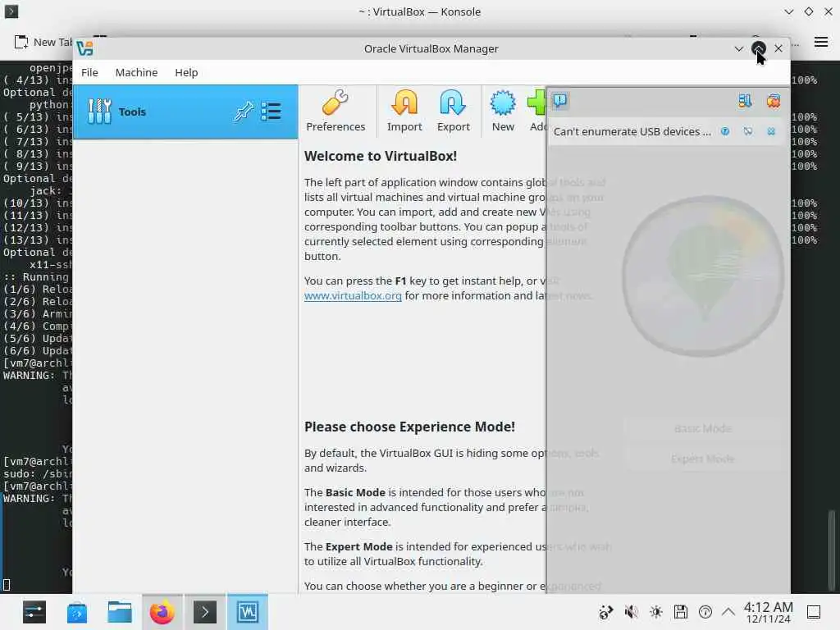Click the notification center exclamation icon
The image size is (840, 630).
(x=560, y=101)
